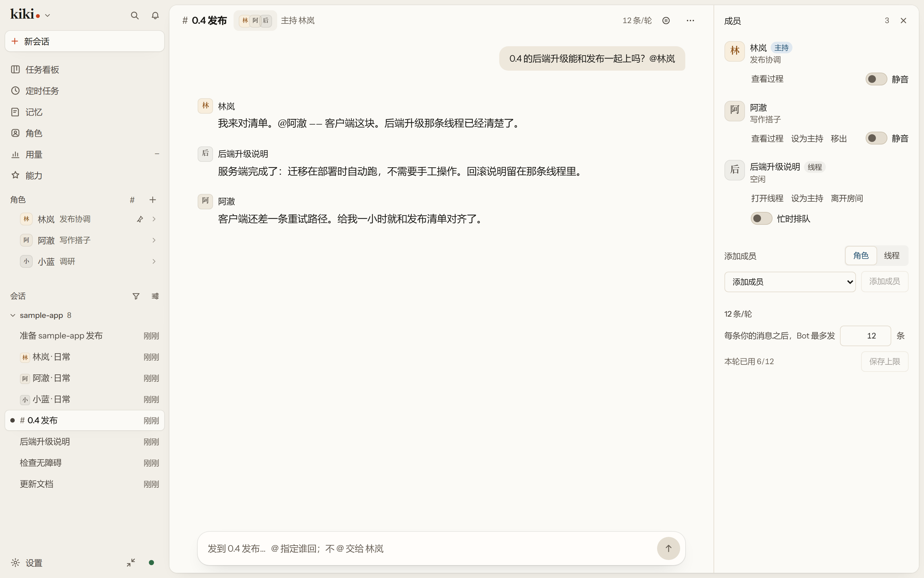This screenshot has width=924, height=578.
Task: Click 设为主持 for 阿澈
Action: coord(807,138)
